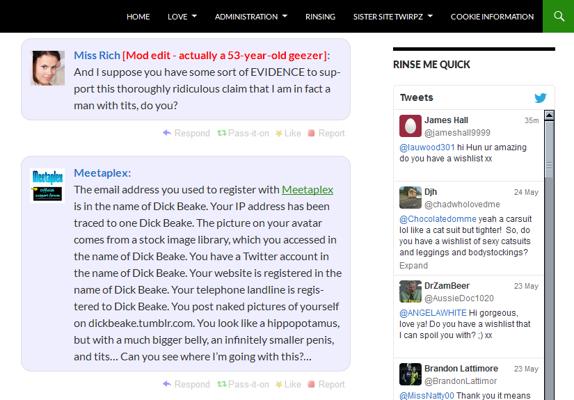Image resolution: width=574 pixels, height=400 pixels.
Task: Report Miss Rich's post
Action: [326, 133]
